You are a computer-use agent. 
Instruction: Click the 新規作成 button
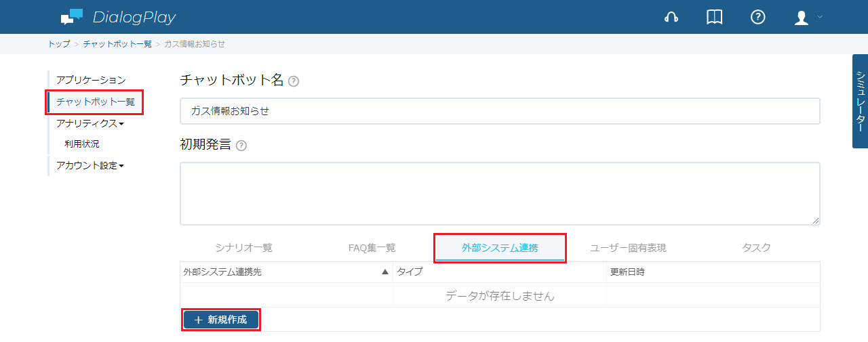[221, 320]
